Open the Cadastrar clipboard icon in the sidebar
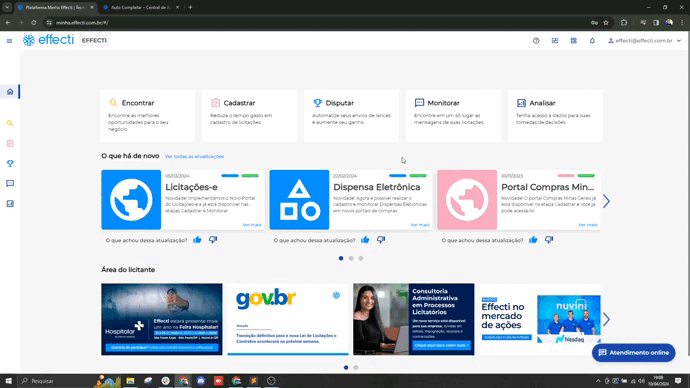690x388 pixels. 10,143
